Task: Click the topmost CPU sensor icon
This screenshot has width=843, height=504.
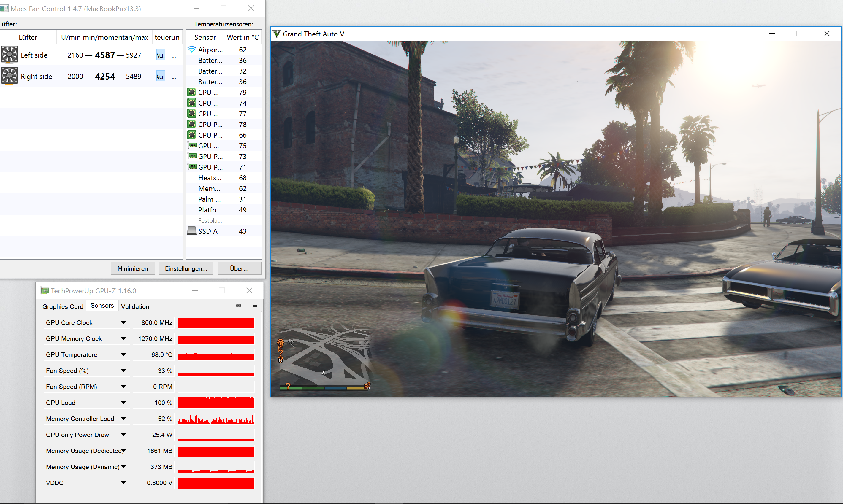Action: point(192,92)
